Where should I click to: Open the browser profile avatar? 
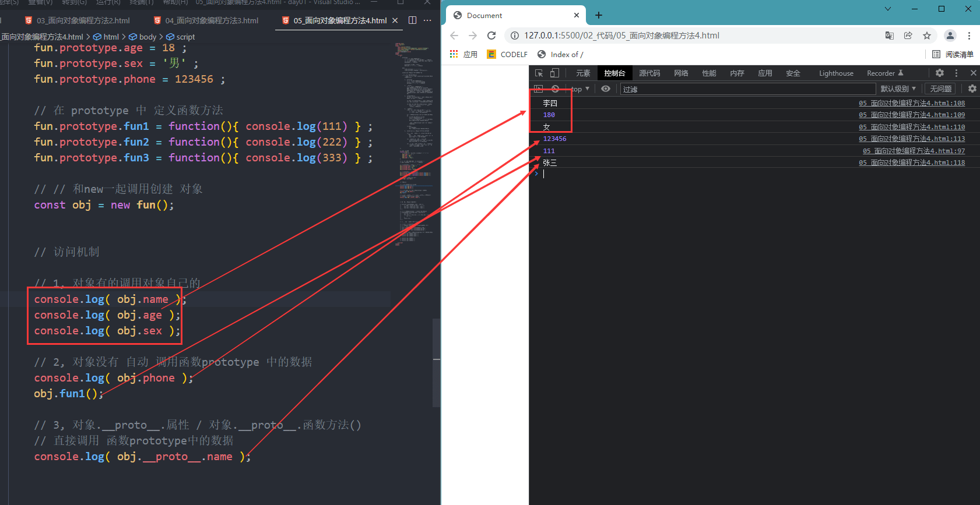point(950,36)
